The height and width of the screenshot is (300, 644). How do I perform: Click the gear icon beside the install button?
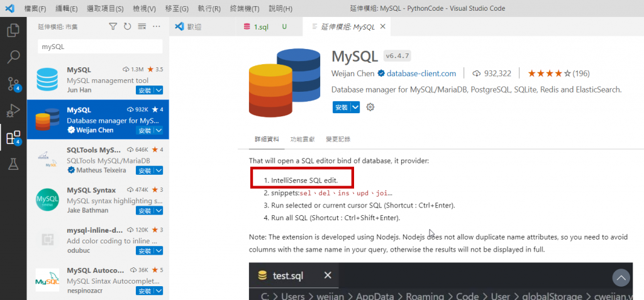coord(370,108)
